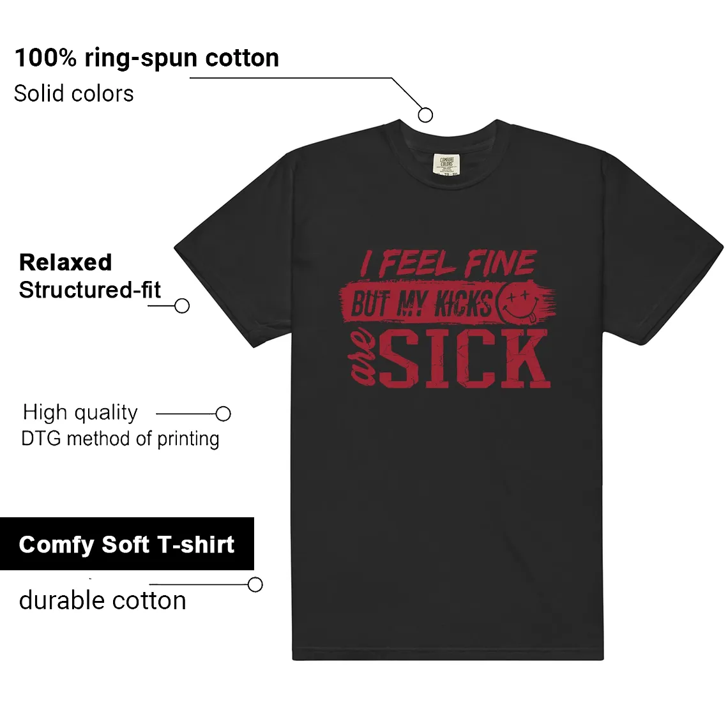
Task: Click the High quality callout circle
Action: [x=224, y=414]
